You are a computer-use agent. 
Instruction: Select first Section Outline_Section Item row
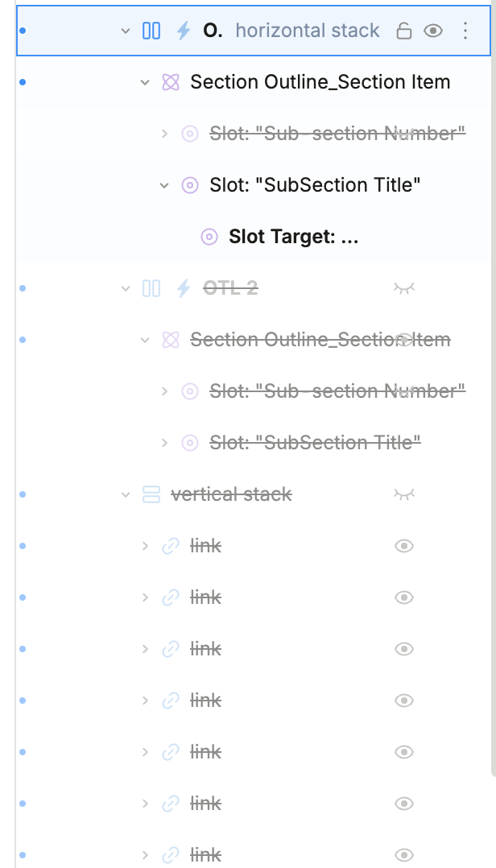(x=320, y=82)
